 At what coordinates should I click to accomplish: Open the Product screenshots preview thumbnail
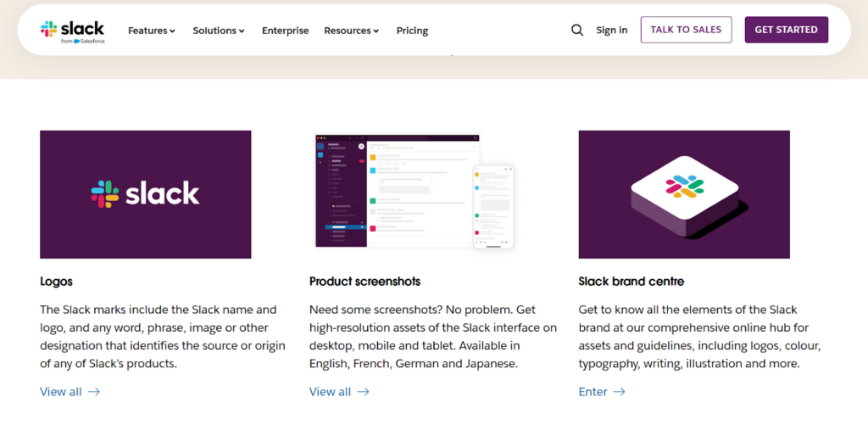click(x=415, y=192)
